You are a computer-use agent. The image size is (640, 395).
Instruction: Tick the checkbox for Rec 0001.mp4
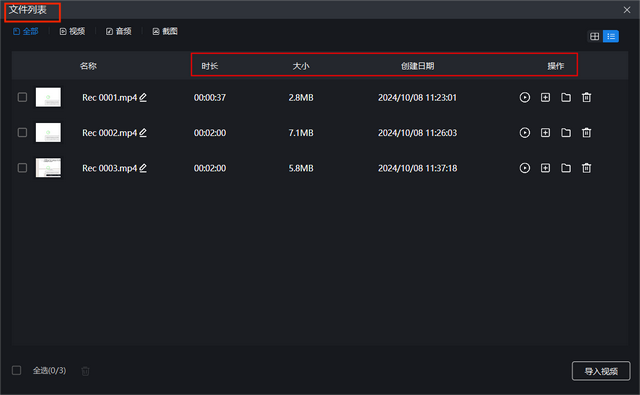pyautogui.click(x=22, y=97)
